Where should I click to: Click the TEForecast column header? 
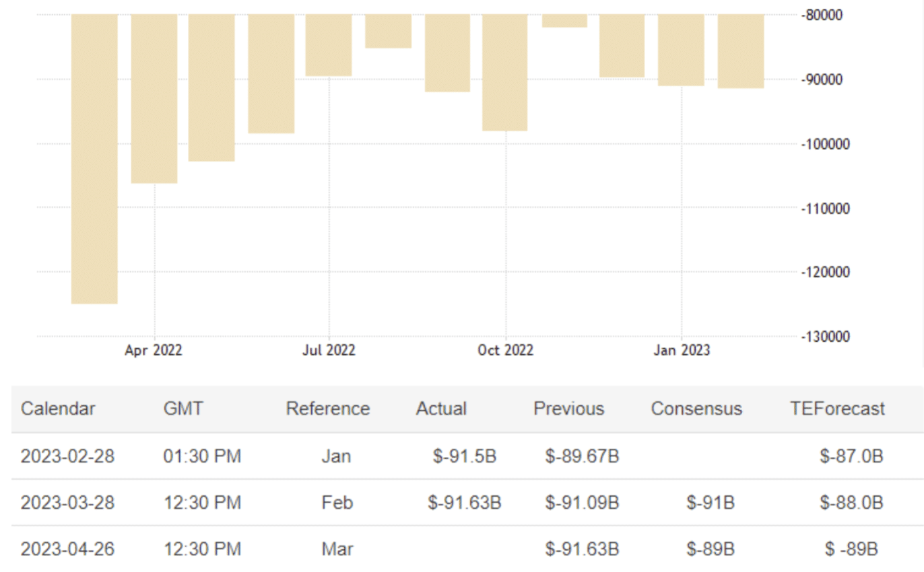(837, 408)
